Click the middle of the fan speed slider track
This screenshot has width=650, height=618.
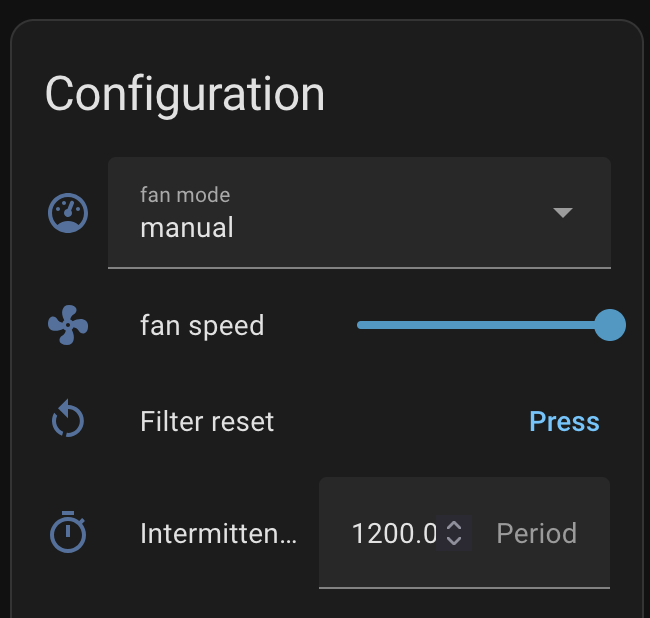[483, 325]
